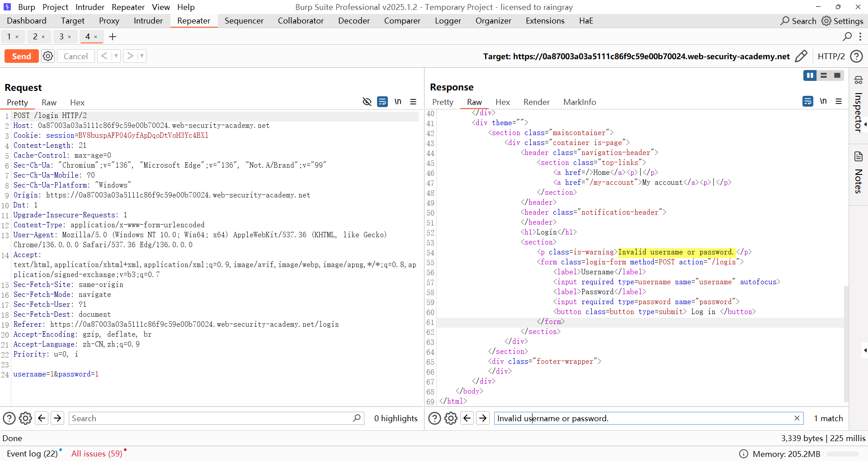The height and width of the screenshot is (461, 868).
Task: Add a new Repeater tab with plus icon
Action: (x=113, y=37)
